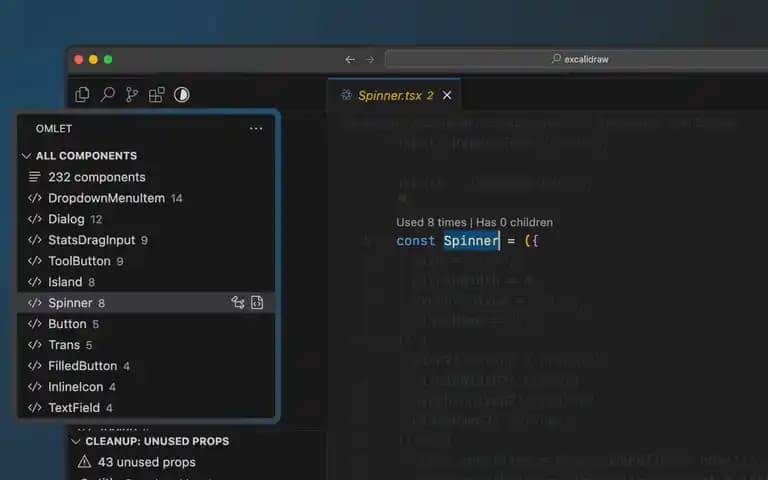Select the FilledButton component
768x480 pixels.
click(146, 366)
